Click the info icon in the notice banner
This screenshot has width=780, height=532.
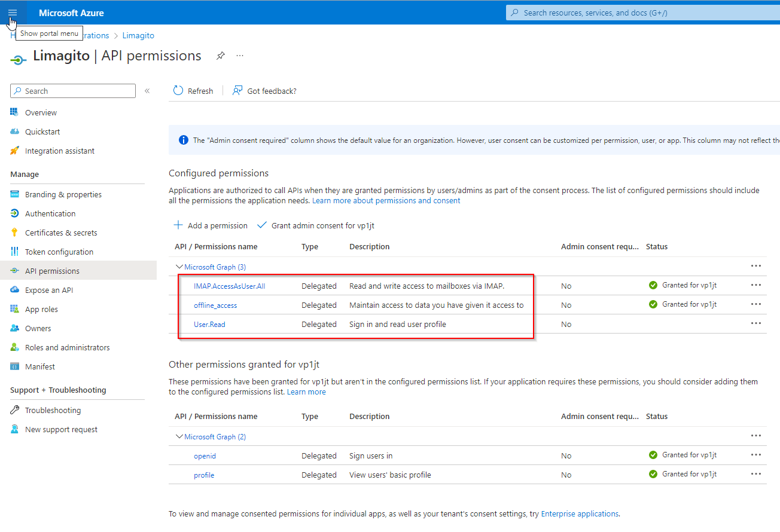pos(184,140)
